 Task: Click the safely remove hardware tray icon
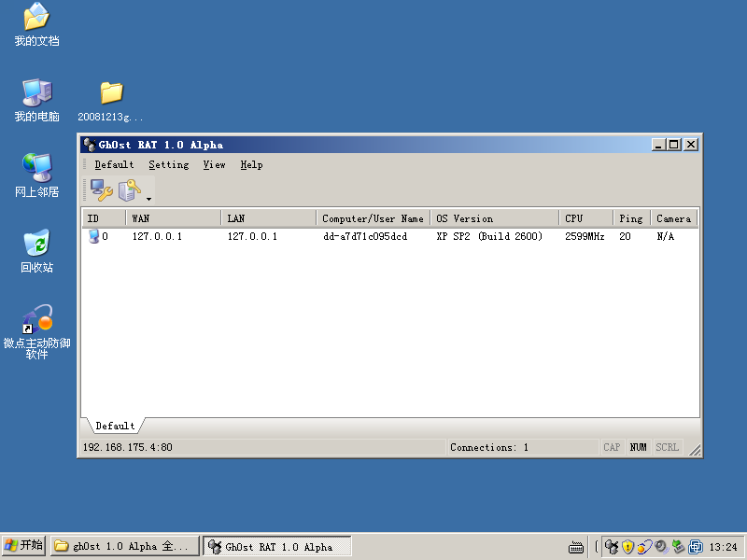click(679, 547)
